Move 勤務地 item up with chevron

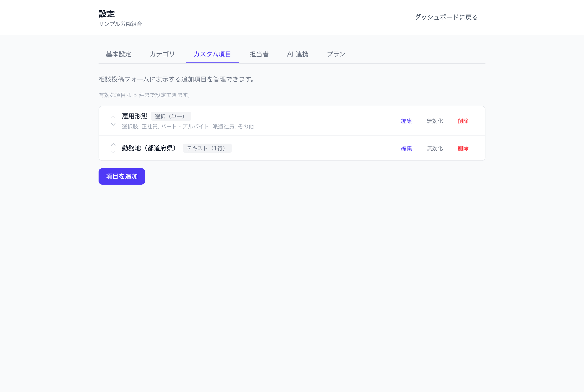click(x=113, y=144)
